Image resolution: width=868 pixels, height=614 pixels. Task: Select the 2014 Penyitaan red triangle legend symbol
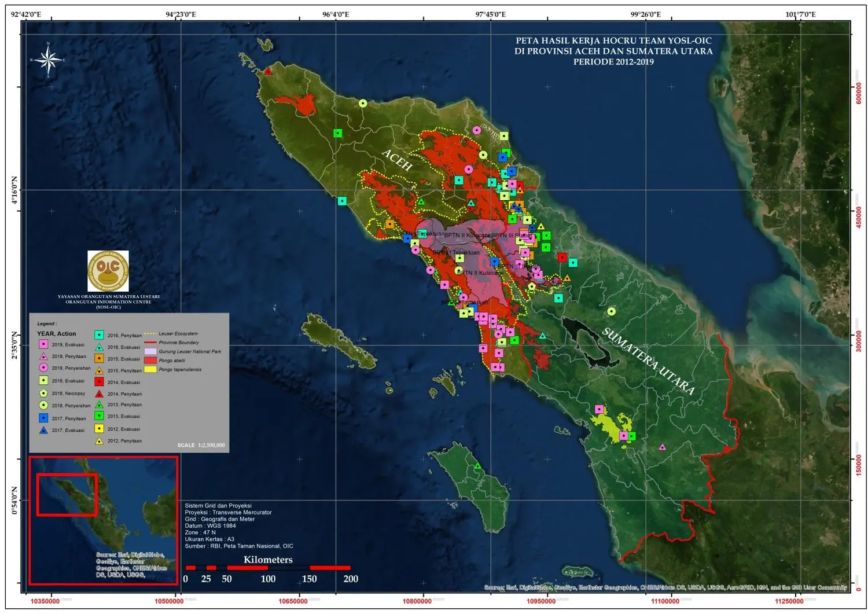[99, 394]
